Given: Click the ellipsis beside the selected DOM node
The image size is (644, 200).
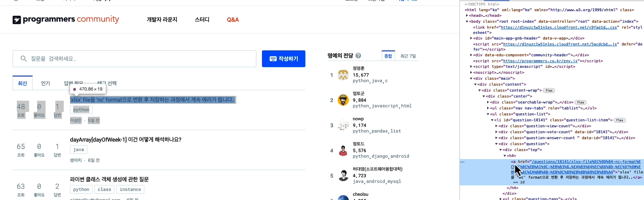Looking at the screenshot, I should (463, 162).
